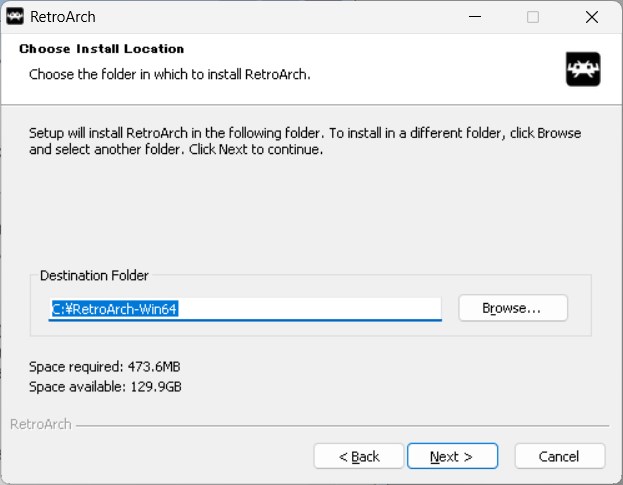The image size is (623, 485).
Task: Close the RetroArch installer window
Action: point(592,17)
